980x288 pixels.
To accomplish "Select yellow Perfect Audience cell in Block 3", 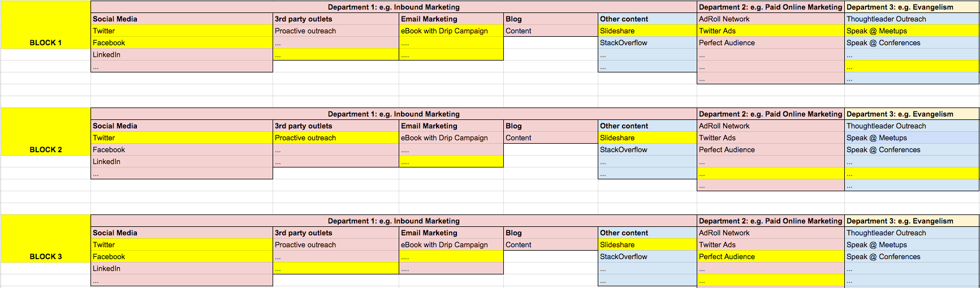I will pos(770,256).
